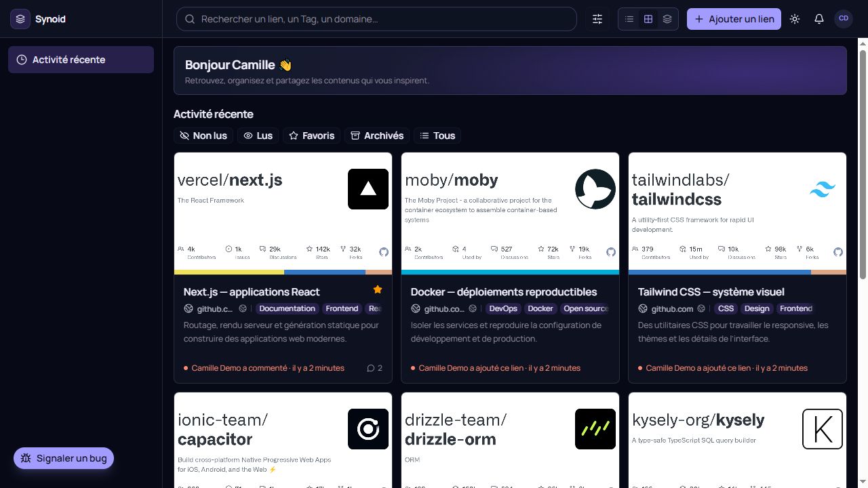Filter by Favoris

(x=311, y=136)
